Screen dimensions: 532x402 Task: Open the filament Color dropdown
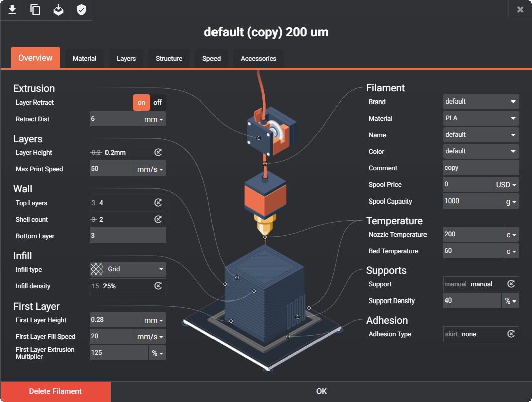[x=481, y=151]
